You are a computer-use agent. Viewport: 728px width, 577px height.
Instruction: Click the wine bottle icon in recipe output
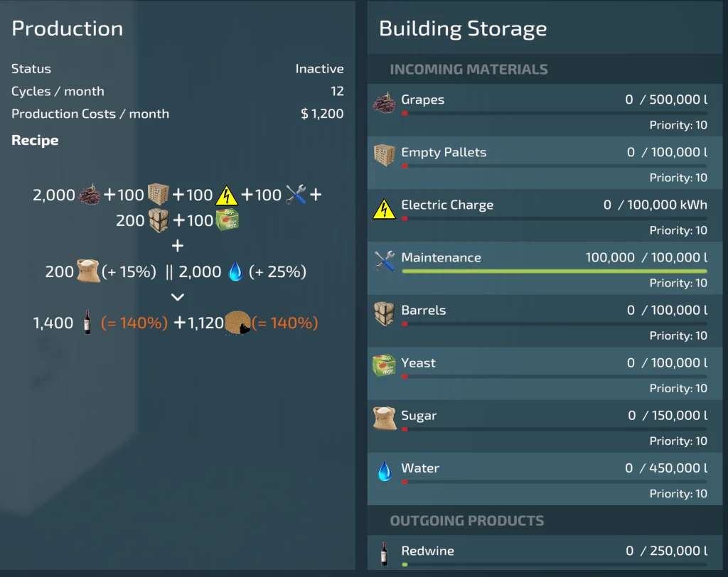87,324
